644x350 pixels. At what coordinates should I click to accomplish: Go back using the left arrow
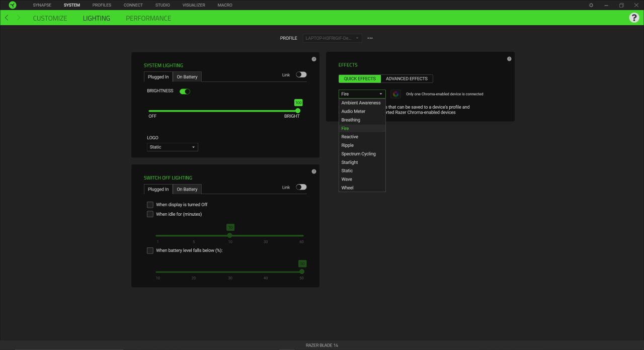coord(7,18)
